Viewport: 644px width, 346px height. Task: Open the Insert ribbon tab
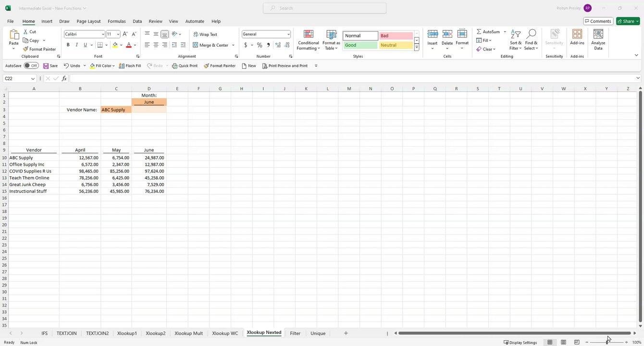tap(47, 21)
